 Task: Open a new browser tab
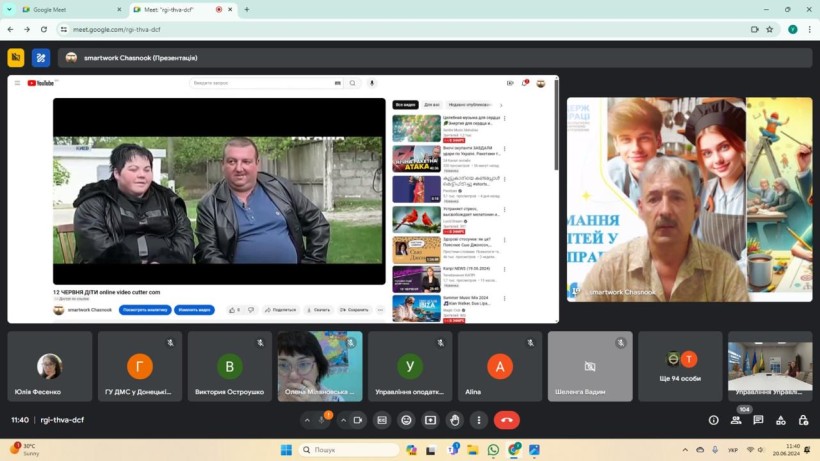(247, 9)
